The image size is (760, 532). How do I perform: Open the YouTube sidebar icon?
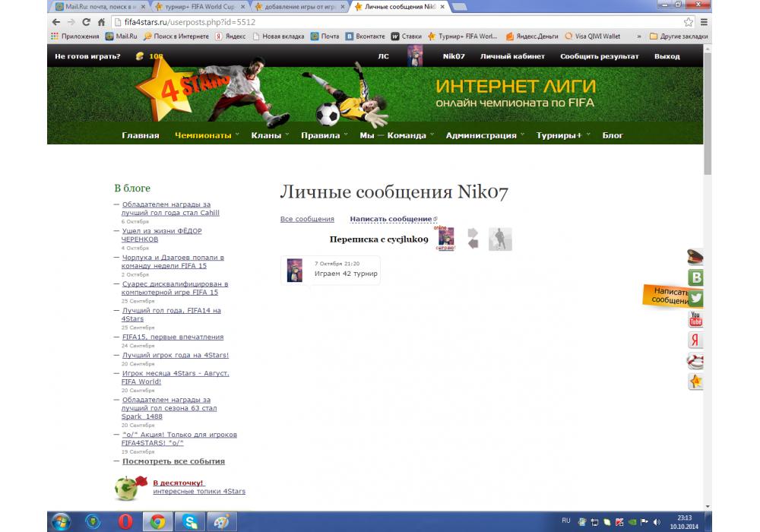click(x=695, y=319)
